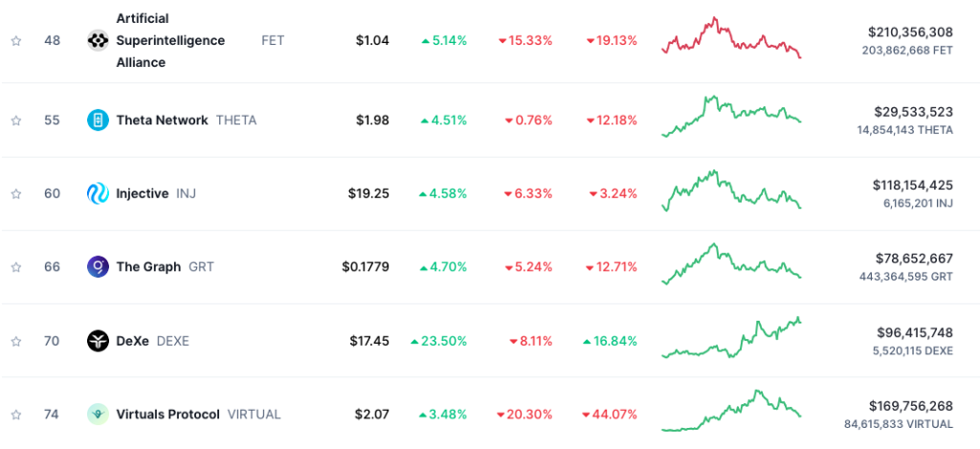Image resolution: width=980 pixels, height=449 pixels.
Task: Open The Graph GRT name link
Action: tap(165, 267)
